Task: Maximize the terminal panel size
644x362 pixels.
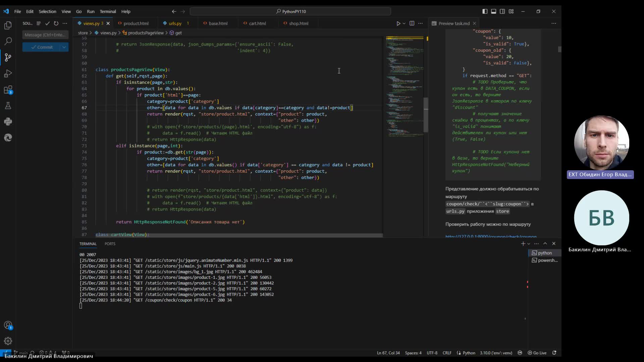Action: click(x=545, y=244)
